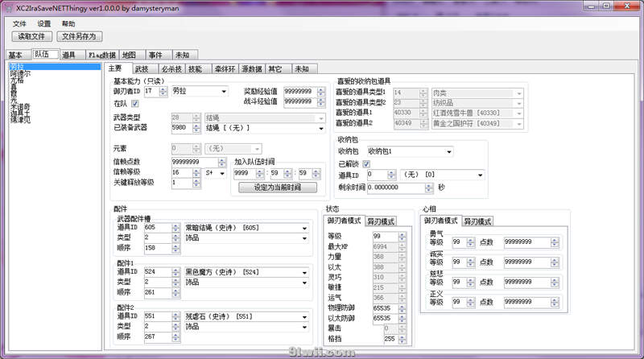Toggle the 在队 checkbox
Screen dimensions: 644x359
135,103
